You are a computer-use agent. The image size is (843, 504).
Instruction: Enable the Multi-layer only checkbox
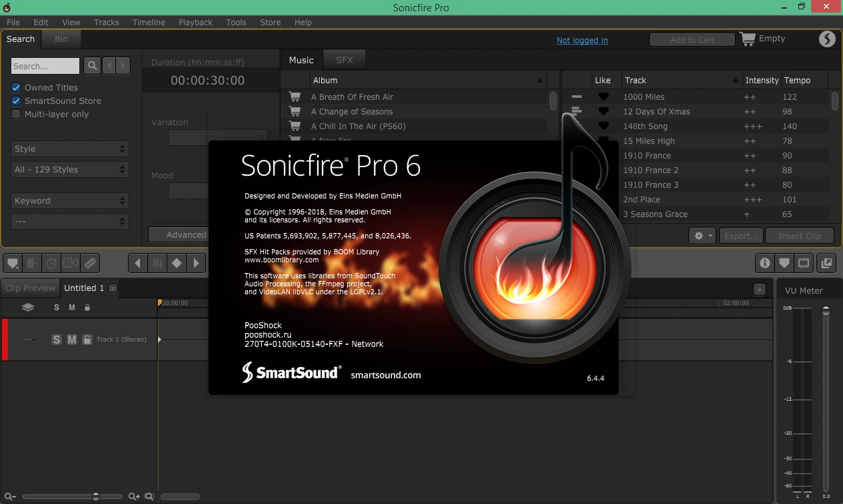[x=16, y=115]
